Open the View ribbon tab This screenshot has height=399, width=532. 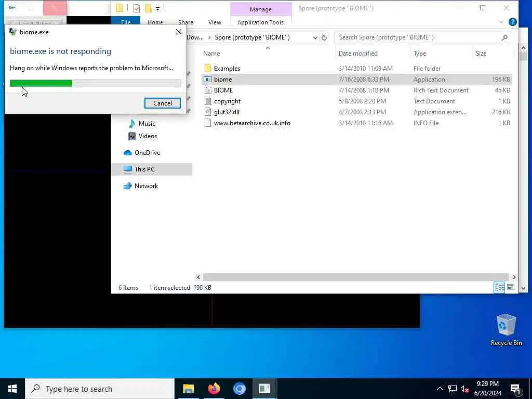pyautogui.click(x=215, y=22)
